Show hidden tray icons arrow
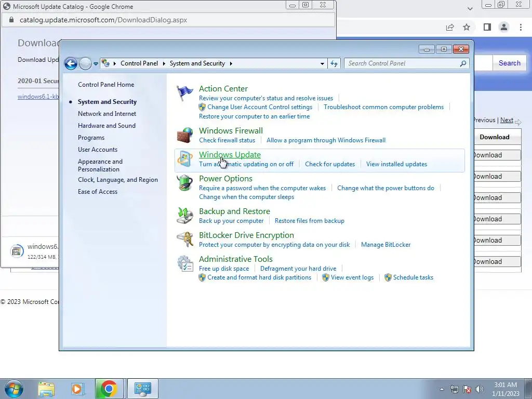 (442, 390)
